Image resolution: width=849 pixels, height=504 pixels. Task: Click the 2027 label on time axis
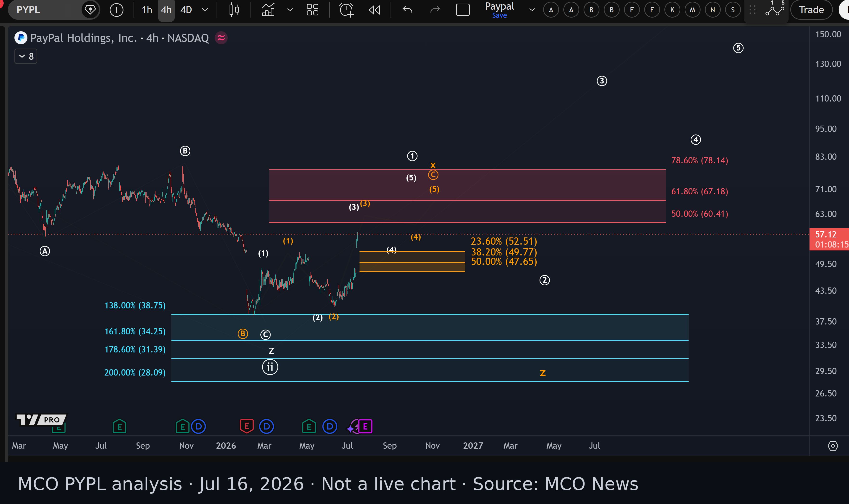coord(473,446)
